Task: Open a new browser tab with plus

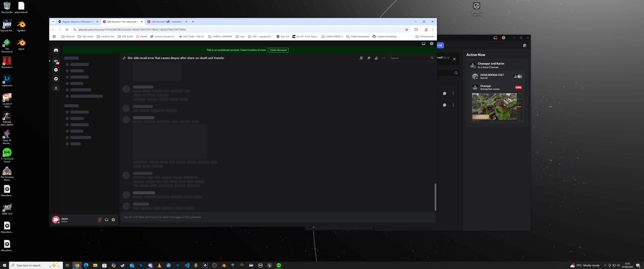Action: click(193, 21)
